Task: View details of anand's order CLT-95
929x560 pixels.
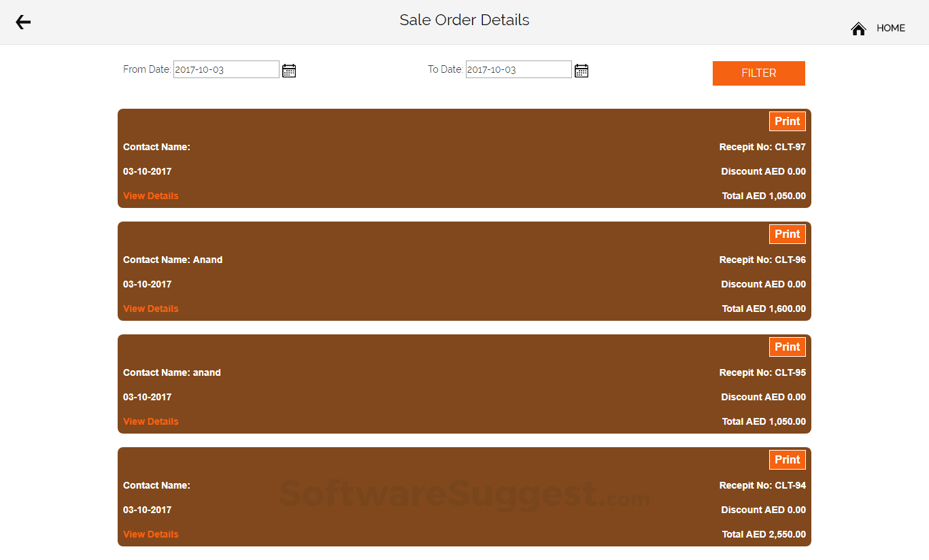Action: [150, 421]
